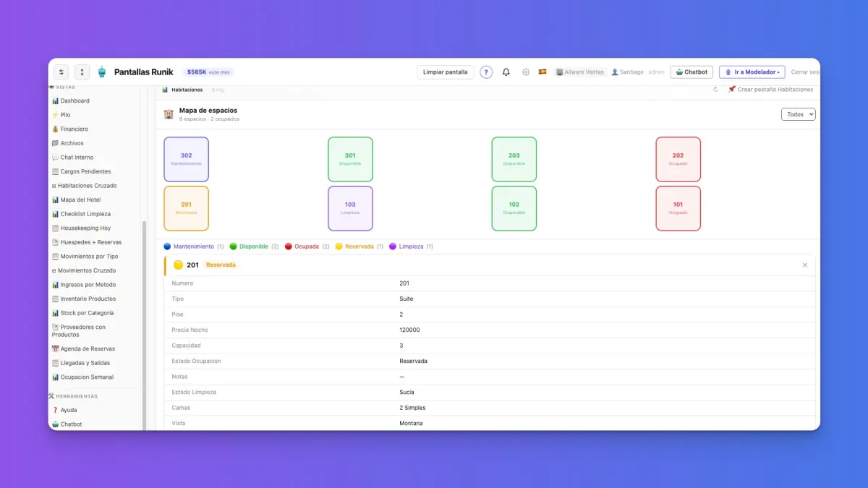The image size is (868, 488).
Task: Open the settings gear icon
Action: click(526, 72)
